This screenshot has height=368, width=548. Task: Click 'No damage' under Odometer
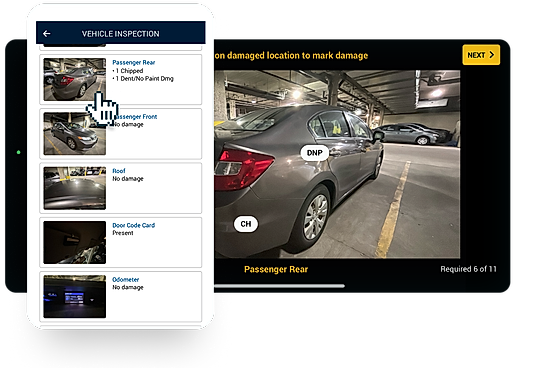(128, 287)
